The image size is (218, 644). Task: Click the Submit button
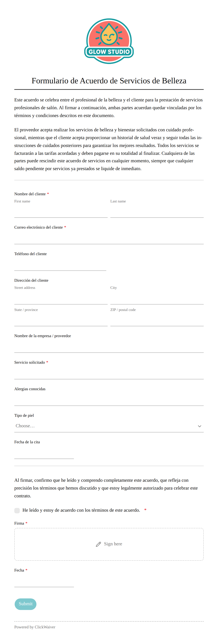click(x=26, y=604)
